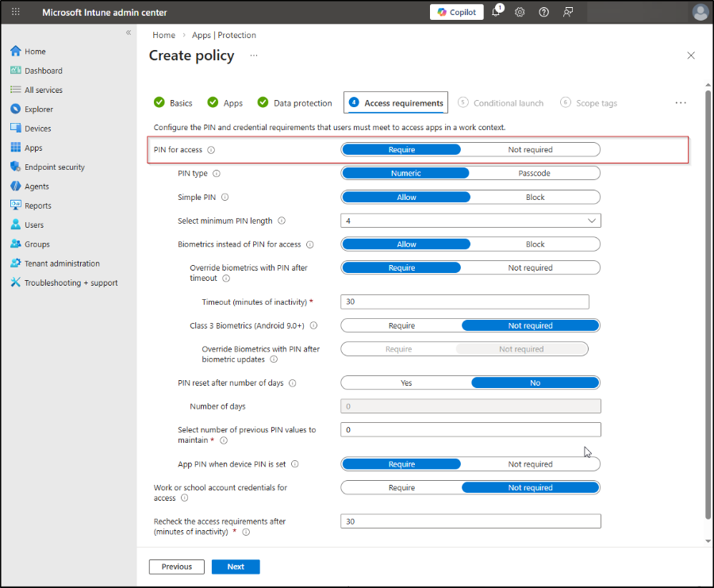Image resolution: width=714 pixels, height=588 pixels.
Task: Open the overflow menu beside the tabs
Action: click(680, 102)
